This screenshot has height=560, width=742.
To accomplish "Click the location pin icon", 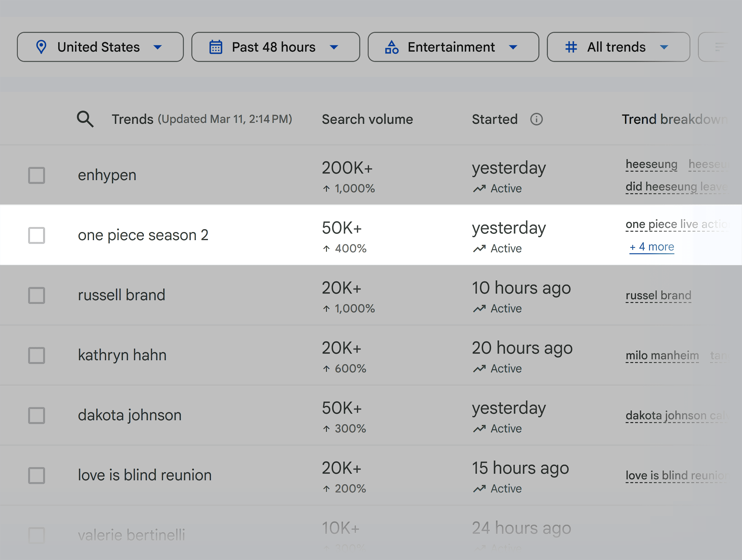I will [41, 47].
